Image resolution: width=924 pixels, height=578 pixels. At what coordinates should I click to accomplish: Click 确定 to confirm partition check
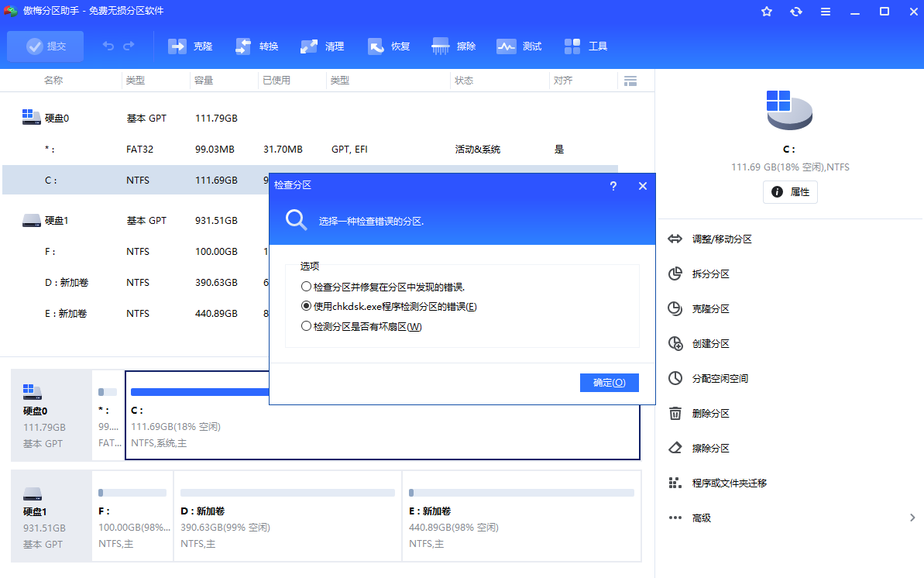point(610,382)
